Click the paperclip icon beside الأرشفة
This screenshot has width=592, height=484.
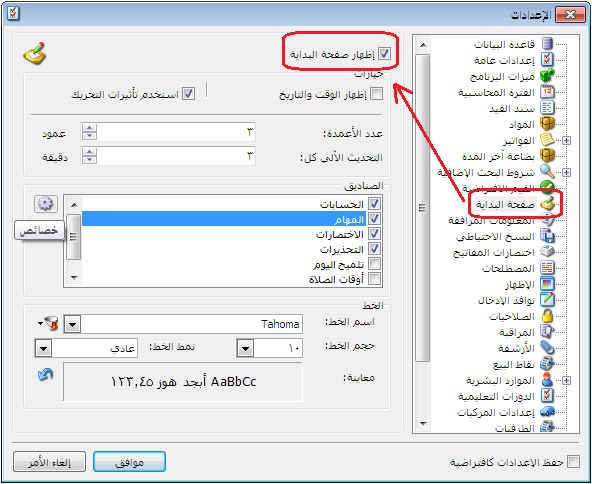click(547, 348)
